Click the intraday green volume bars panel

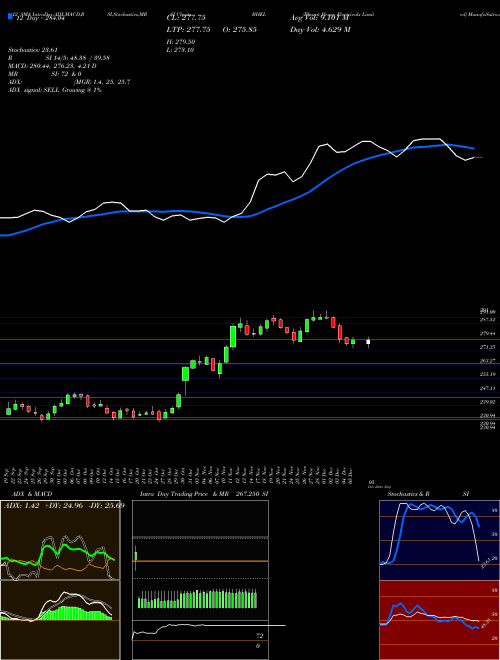[x=200, y=599]
